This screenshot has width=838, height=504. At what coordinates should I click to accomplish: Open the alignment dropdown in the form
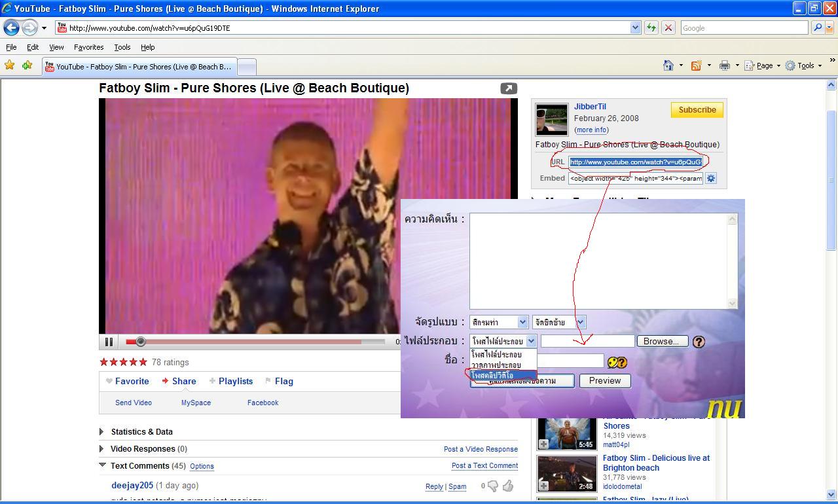point(559,322)
